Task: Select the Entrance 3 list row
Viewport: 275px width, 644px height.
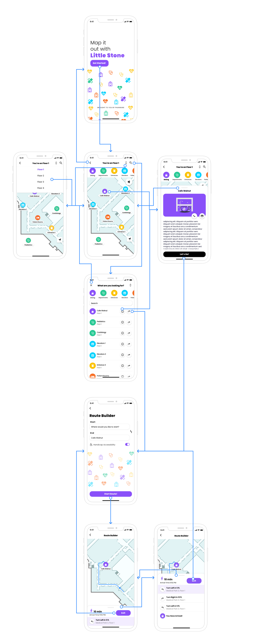Action: point(111,366)
